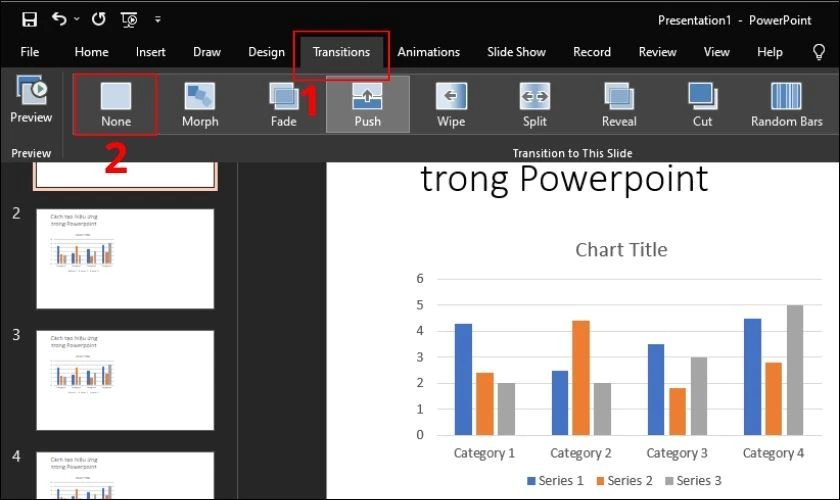The height and width of the screenshot is (500, 840).
Task: Select the gray Series 3 bar in Category 4
Action: [x=795, y=370]
